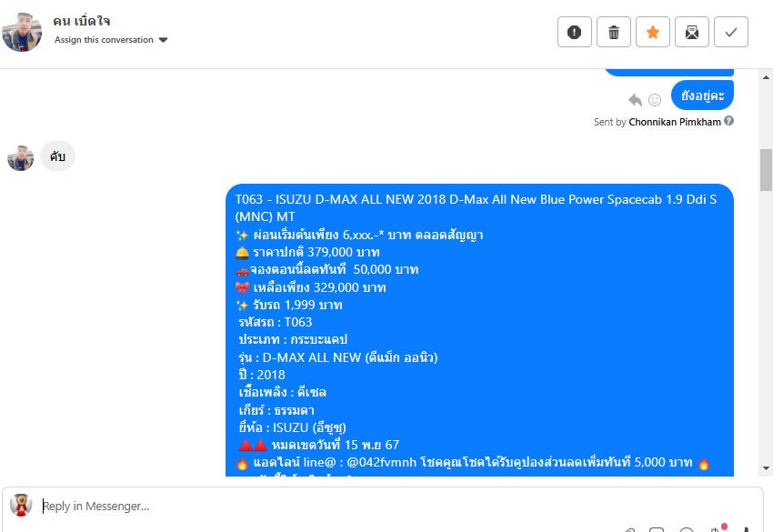
Task: Click the line รุ่น : D-MAX ALL NEW
Action: pos(338,357)
